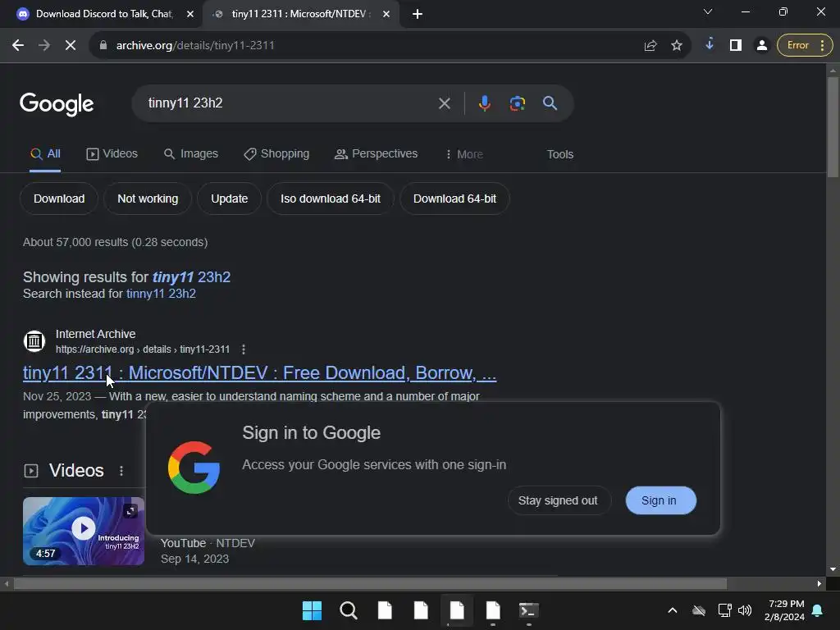Open the volume control in tray
This screenshot has width=840, height=630.
[745, 610]
